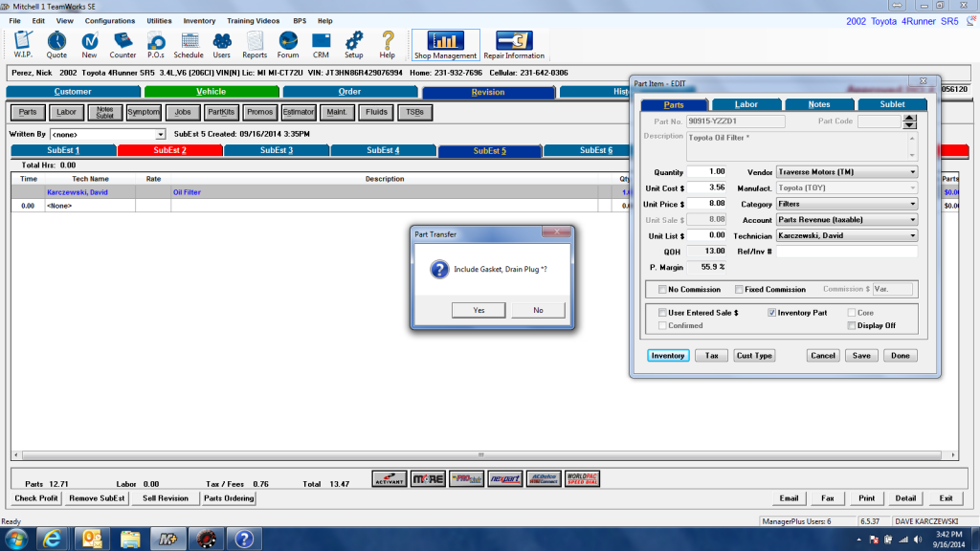Switch to the Sublet tab in Part Item
The width and height of the screenshot is (980, 551).
pos(892,104)
